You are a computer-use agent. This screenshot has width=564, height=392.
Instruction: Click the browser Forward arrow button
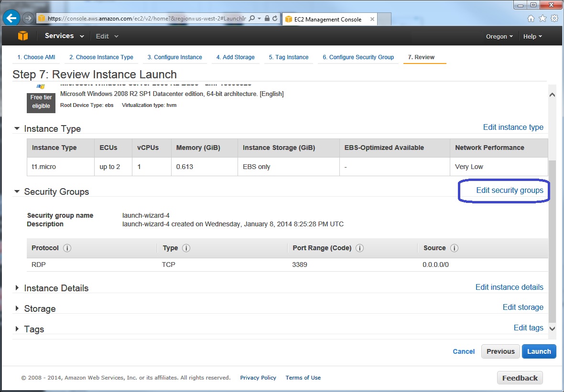pyautogui.click(x=28, y=18)
